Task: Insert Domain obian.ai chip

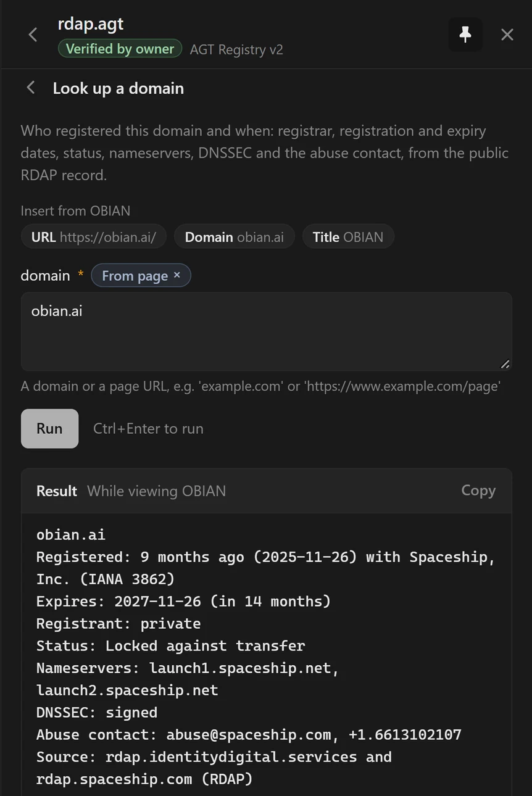Action: point(235,237)
